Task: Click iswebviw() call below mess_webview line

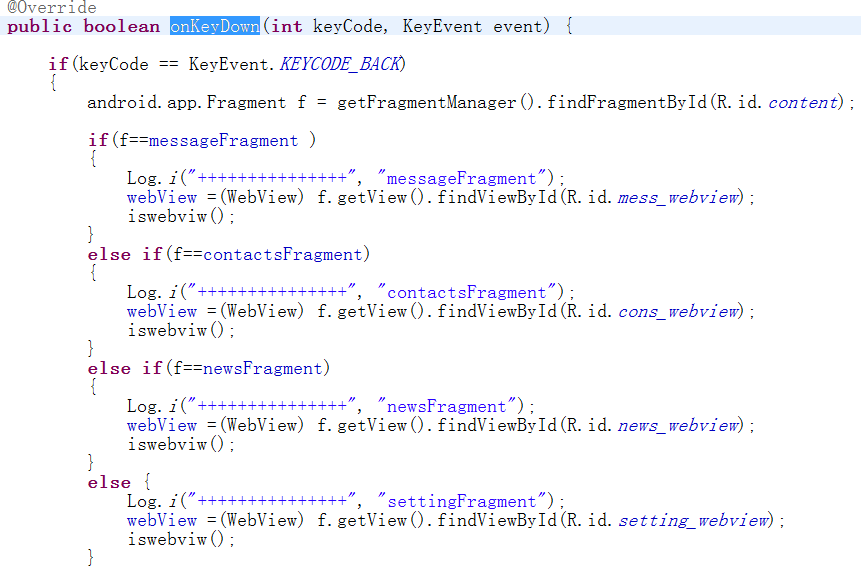Action: click(176, 216)
